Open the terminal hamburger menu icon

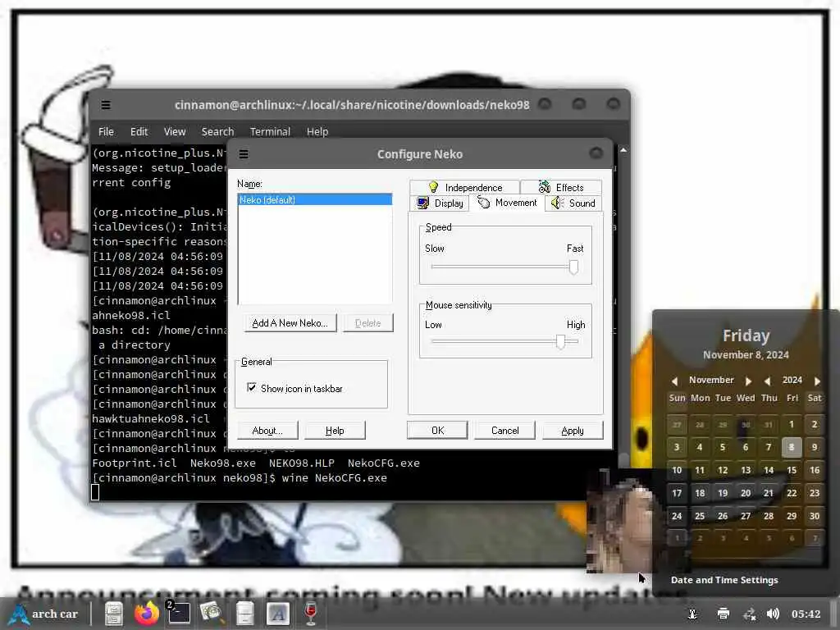point(106,105)
